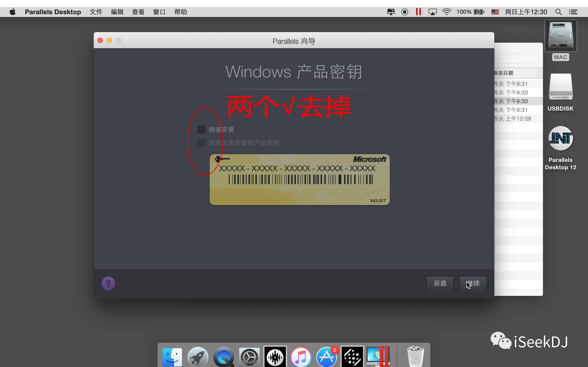The height and width of the screenshot is (367, 588).
Task: Launch App Store from the dock
Action: pyautogui.click(x=326, y=357)
